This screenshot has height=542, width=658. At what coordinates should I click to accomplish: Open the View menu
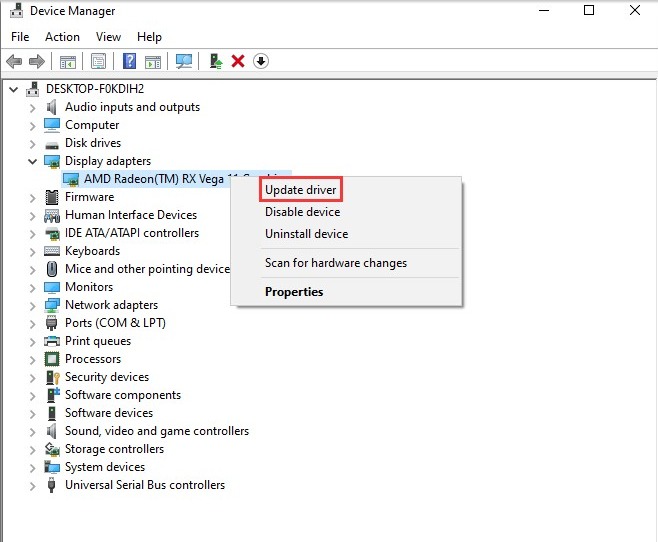[x=108, y=37]
